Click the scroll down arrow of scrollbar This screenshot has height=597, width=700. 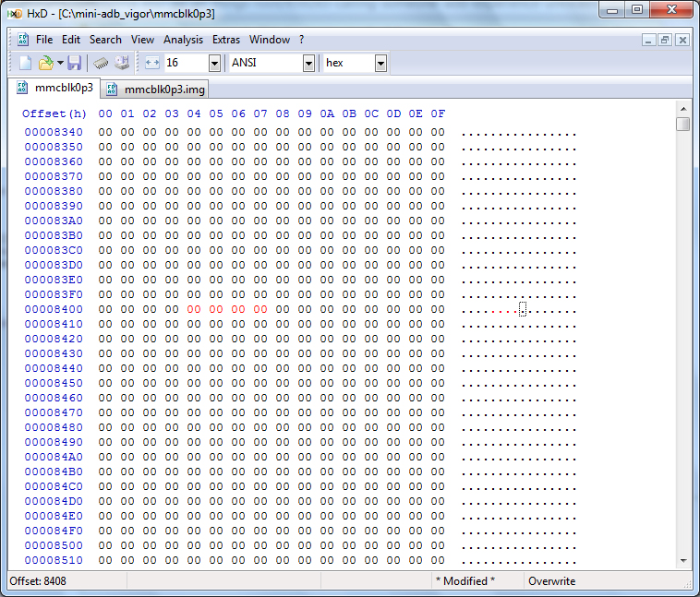pyautogui.click(x=683, y=559)
